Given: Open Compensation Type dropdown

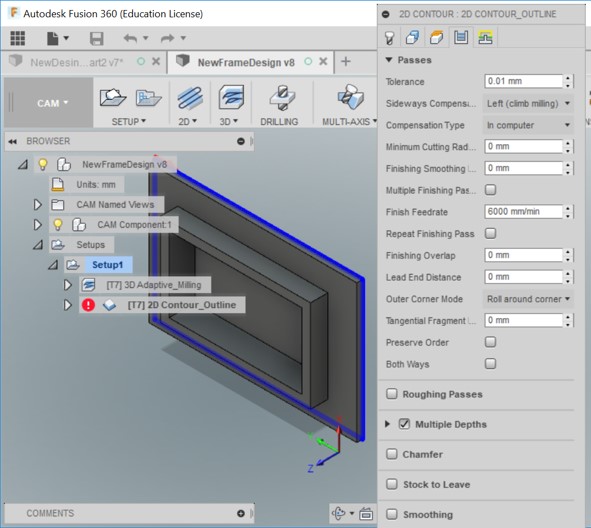Looking at the screenshot, I should [x=528, y=125].
